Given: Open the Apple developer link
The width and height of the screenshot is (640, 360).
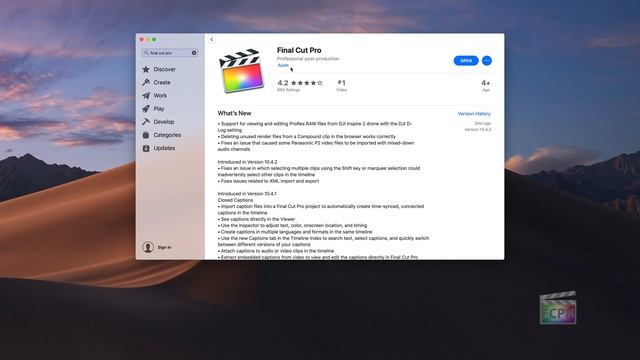Looking at the screenshot, I should [x=283, y=65].
